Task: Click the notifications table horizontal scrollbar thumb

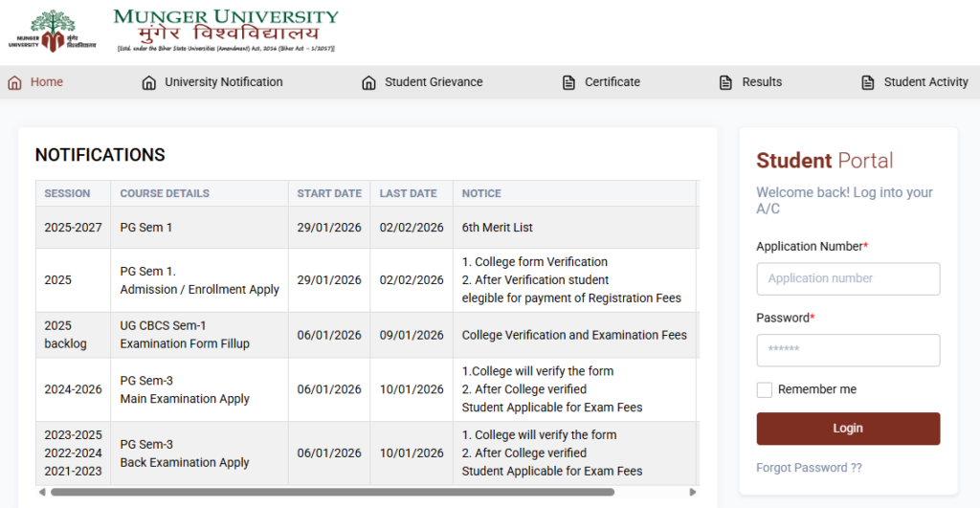Action: [x=332, y=492]
